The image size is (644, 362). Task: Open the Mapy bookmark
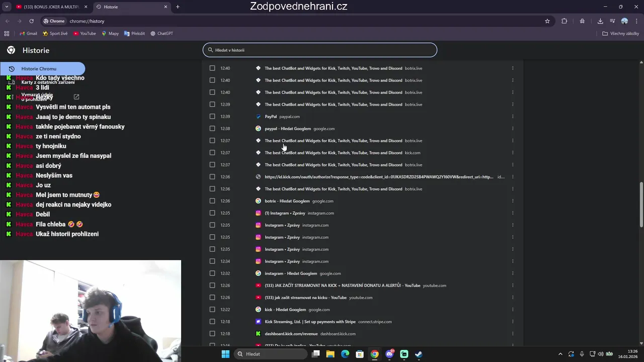click(x=110, y=34)
